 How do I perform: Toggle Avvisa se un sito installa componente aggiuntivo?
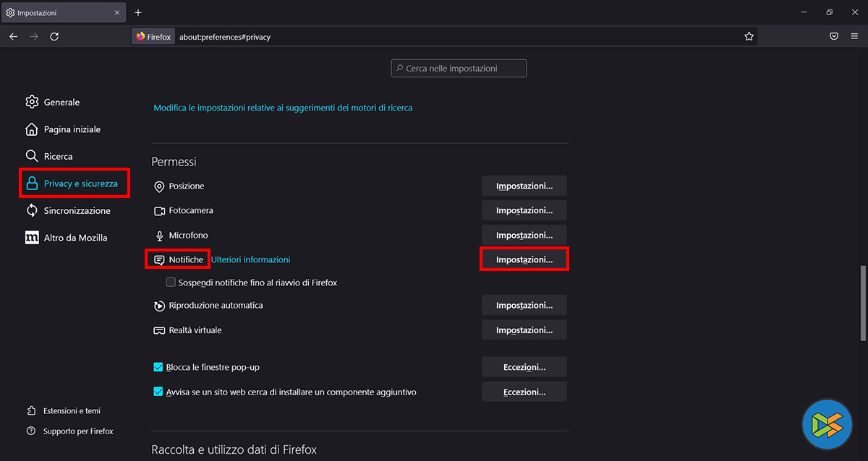click(x=158, y=392)
